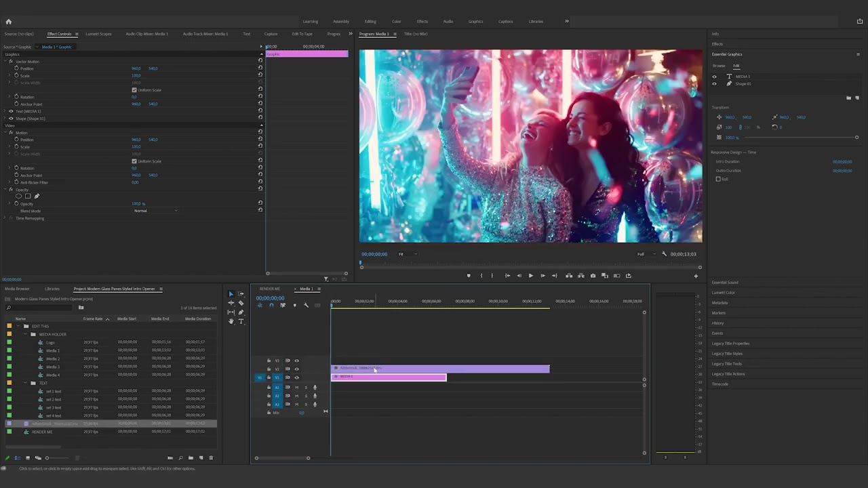Open the Editing workspace
The height and width of the screenshot is (488, 868).
click(370, 22)
